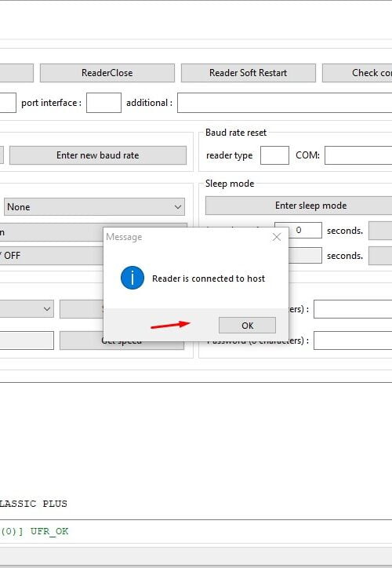Focus the COM input field
Screen dimensions: 392x568
tap(358, 155)
